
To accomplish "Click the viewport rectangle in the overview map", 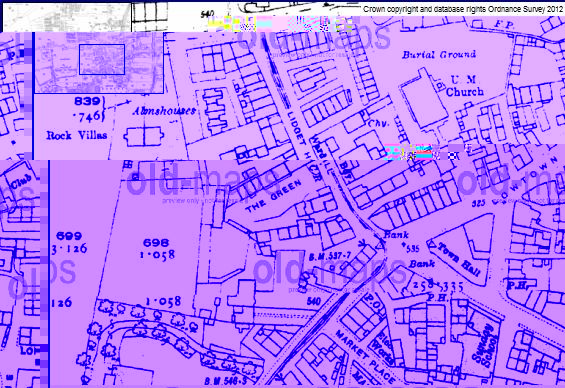I will point(102,59).
